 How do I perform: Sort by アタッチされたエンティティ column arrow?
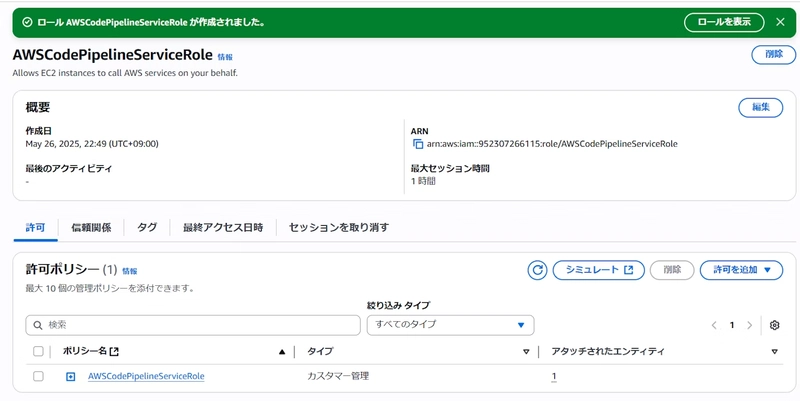[x=774, y=352]
